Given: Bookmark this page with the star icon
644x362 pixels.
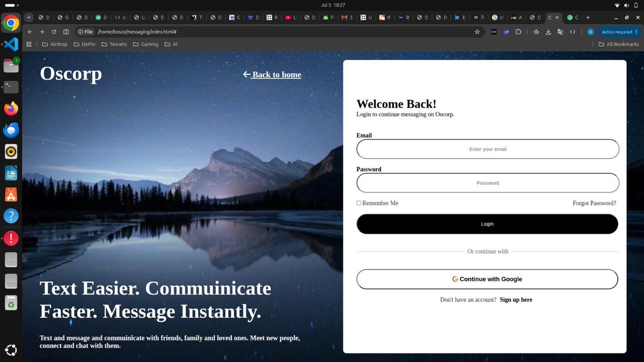Looking at the screenshot, I should click(x=477, y=32).
